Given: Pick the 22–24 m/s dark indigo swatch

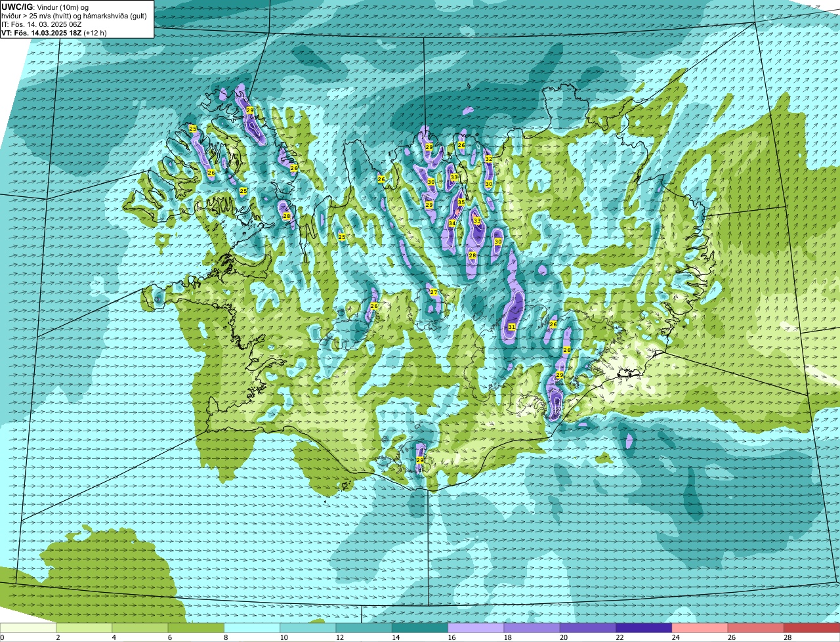Looking at the screenshot, I should (644, 628).
